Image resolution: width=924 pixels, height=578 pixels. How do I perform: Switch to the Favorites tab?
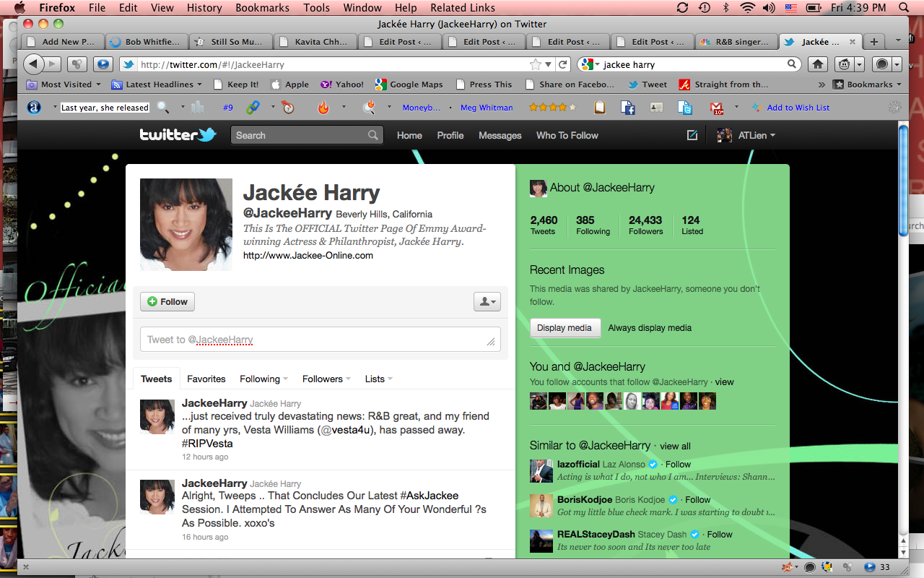tap(206, 379)
